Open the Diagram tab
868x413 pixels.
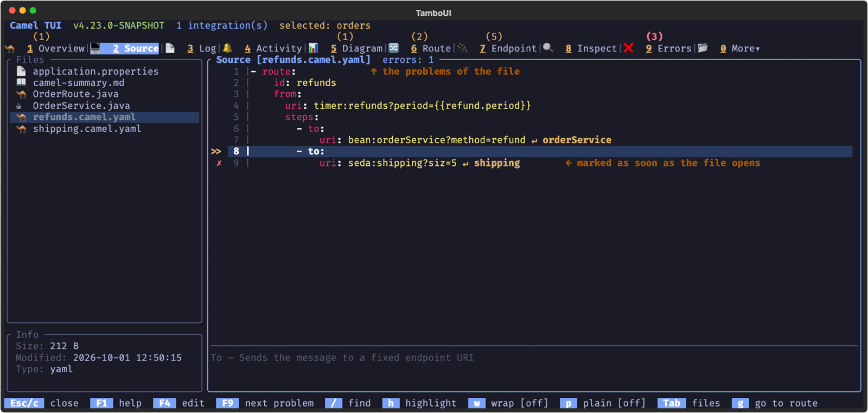(x=357, y=48)
